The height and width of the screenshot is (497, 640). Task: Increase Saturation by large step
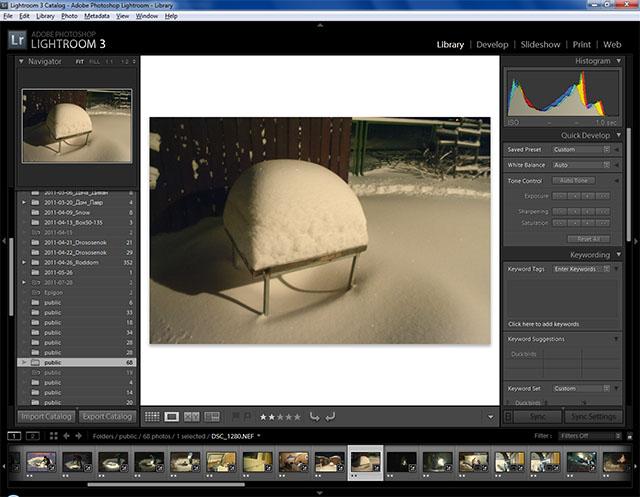602,223
